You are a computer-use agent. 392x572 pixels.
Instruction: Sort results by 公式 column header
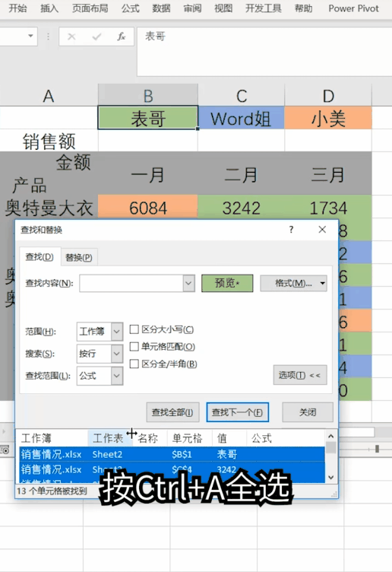(286, 438)
